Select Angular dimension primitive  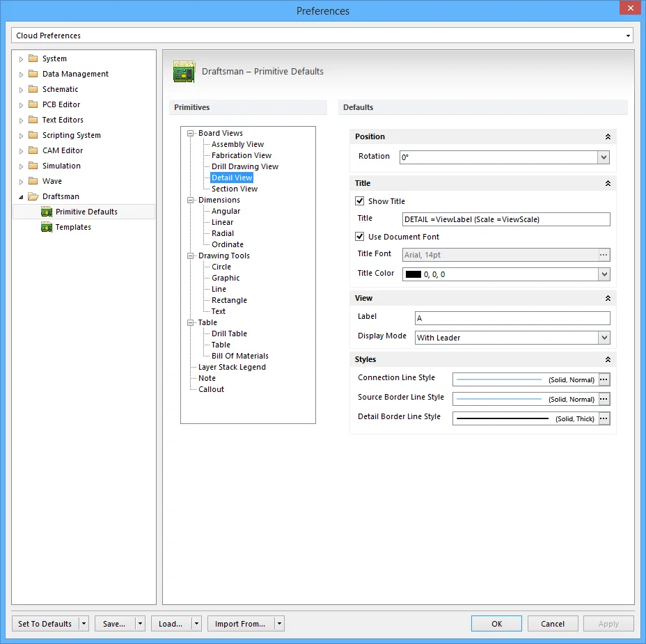click(x=226, y=211)
